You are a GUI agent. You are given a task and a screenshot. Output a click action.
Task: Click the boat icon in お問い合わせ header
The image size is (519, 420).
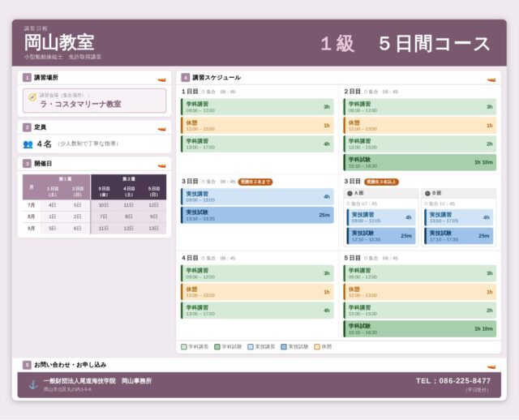pyautogui.click(x=491, y=366)
